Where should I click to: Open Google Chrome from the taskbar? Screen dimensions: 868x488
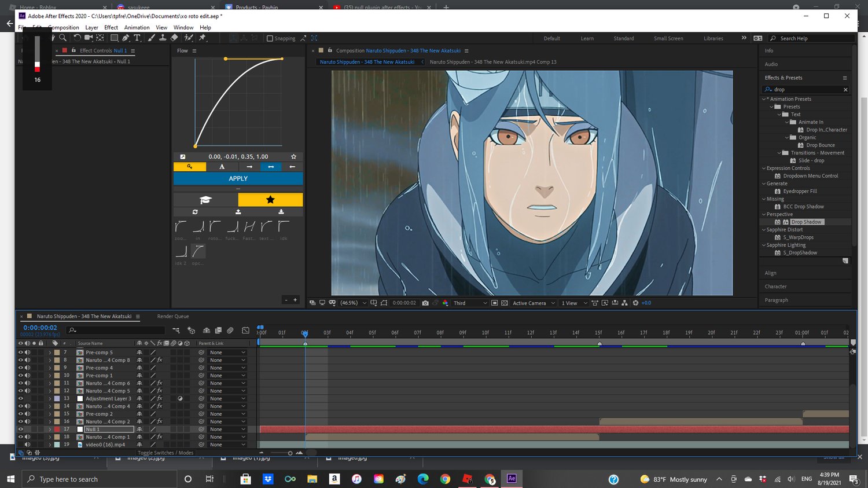pyautogui.click(x=445, y=479)
